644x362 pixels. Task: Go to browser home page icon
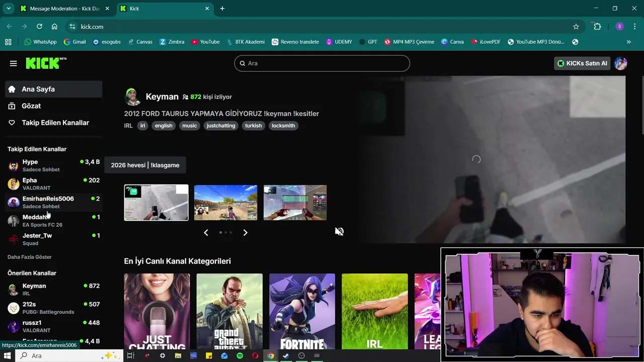(x=54, y=27)
